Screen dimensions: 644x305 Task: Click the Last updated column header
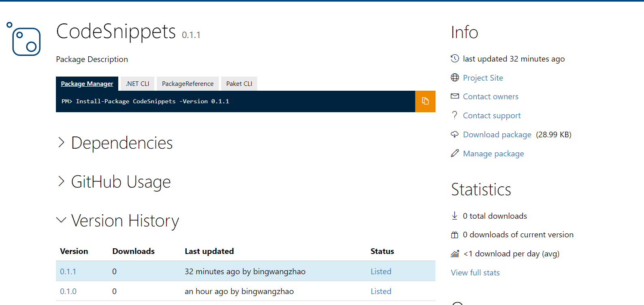tap(209, 251)
